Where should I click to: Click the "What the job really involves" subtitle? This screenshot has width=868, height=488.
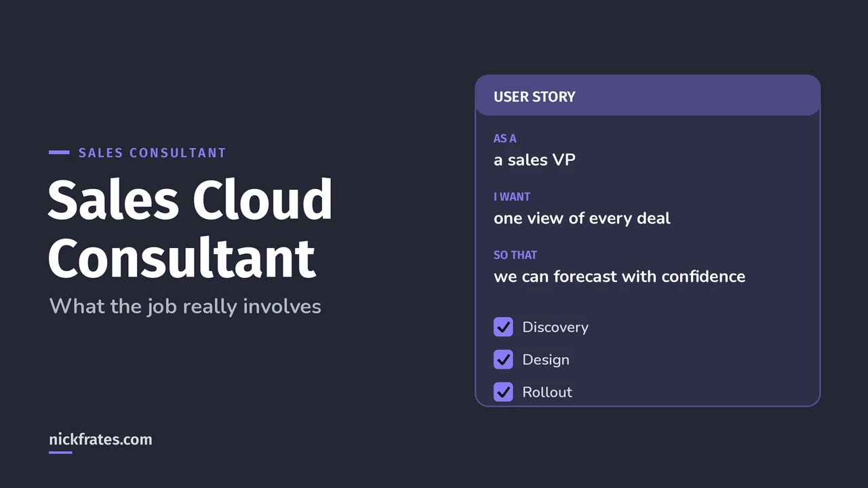pyautogui.click(x=185, y=306)
